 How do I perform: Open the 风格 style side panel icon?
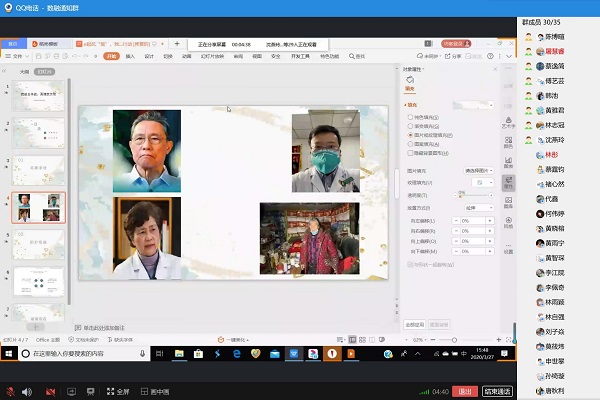click(x=509, y=222)
